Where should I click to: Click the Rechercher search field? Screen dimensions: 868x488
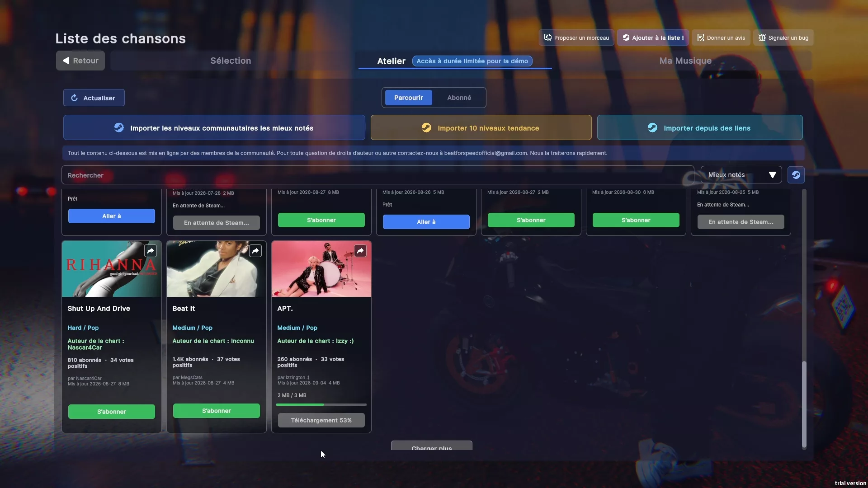click(x=378, y=175)
